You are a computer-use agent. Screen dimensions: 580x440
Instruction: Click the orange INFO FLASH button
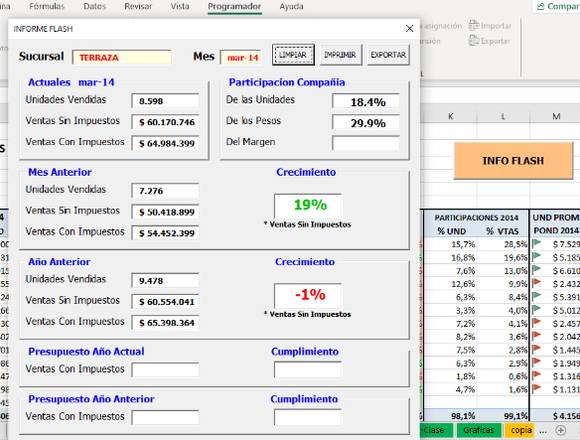(x=513, y=160)
